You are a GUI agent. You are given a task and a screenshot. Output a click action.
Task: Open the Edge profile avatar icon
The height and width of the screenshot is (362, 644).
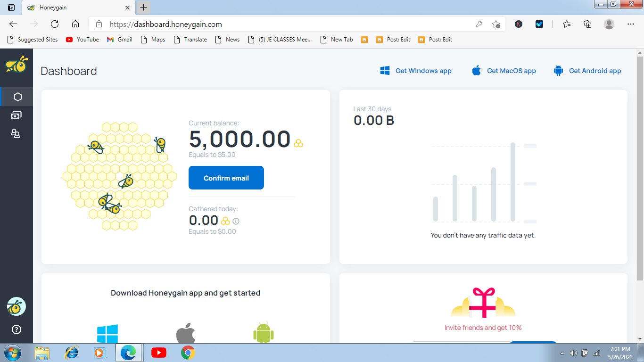[x=608, y=24]
